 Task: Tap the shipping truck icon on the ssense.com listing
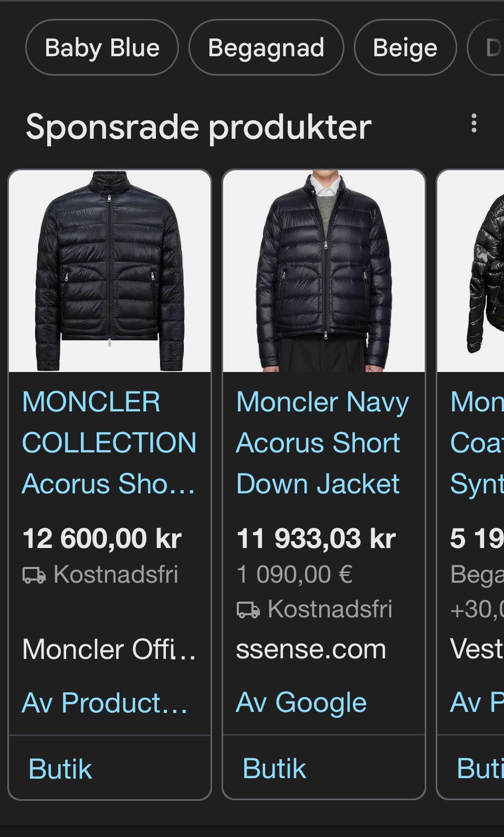(248, 610)
